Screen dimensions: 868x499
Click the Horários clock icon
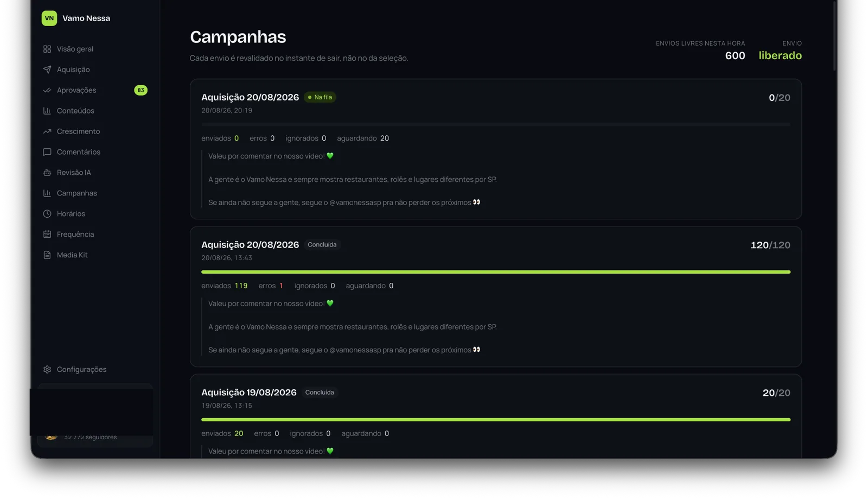click(47, 214)
